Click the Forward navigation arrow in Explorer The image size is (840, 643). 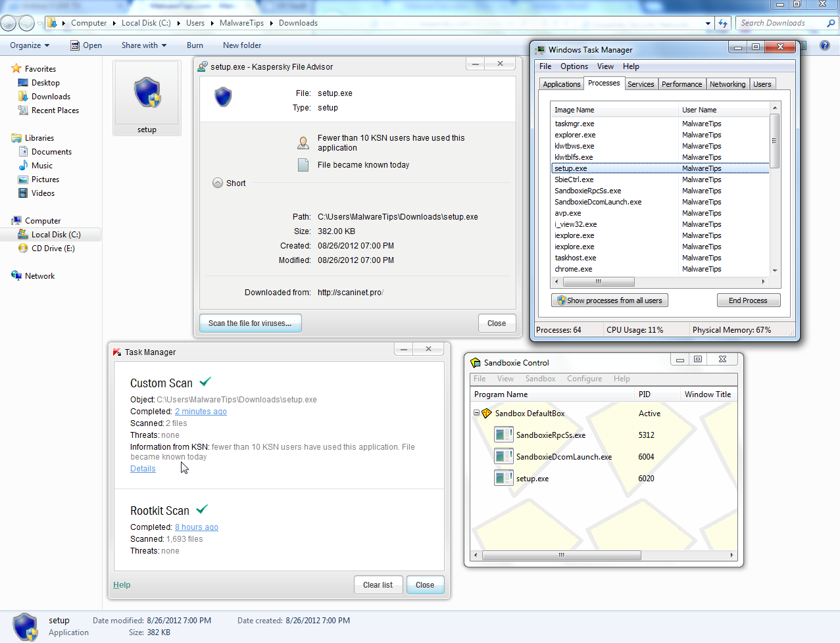pos(26,23)
